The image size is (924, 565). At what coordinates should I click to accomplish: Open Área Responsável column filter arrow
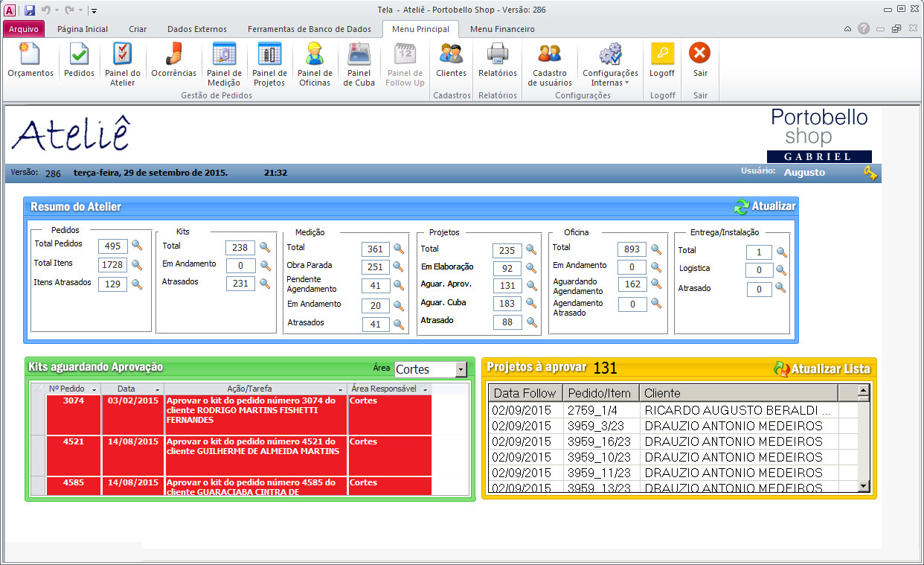[x=425, y=390]
